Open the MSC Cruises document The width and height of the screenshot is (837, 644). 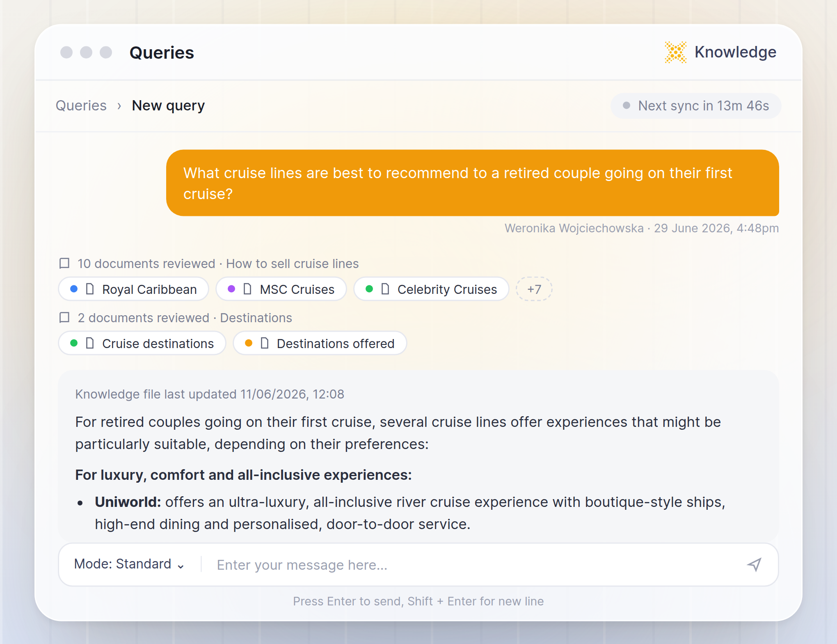[281, 289]
